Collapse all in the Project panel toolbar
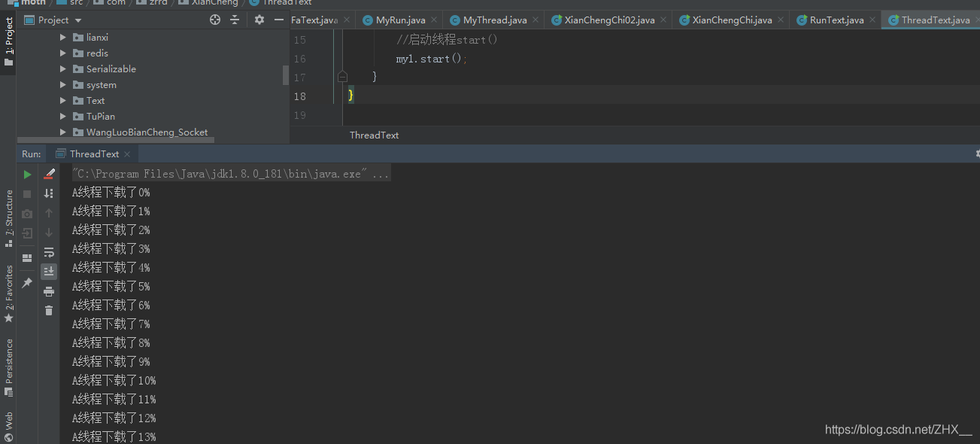Image resolution: width=980 pixels, height=444 pixels. tap(235, 20)
